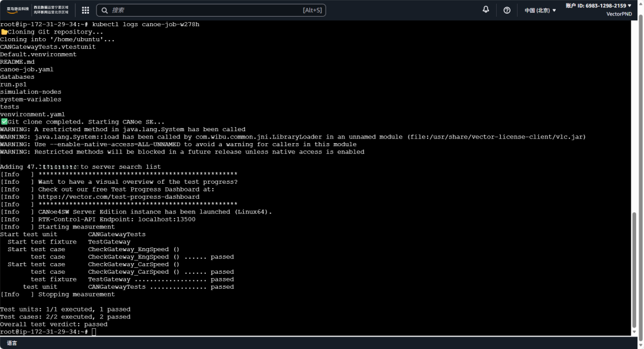Click 'RTK-Control-API Endpoint: localhost:13500' line
This screenshot has height=349, width=644.
click(98, 220)
